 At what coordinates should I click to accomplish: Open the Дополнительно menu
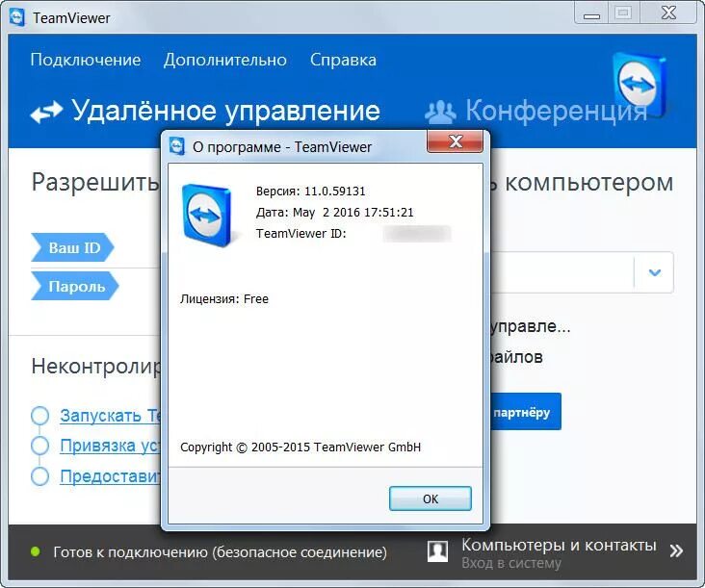tap(224, 60)
